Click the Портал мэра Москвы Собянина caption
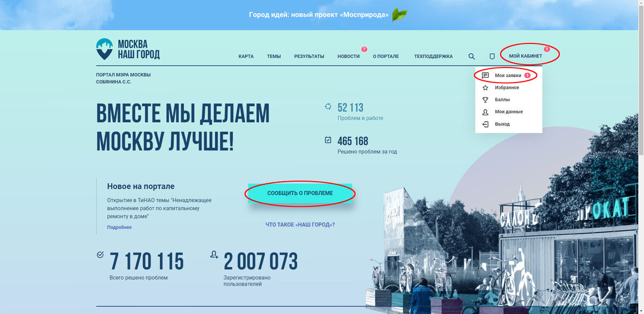 (x=123, y=78)
